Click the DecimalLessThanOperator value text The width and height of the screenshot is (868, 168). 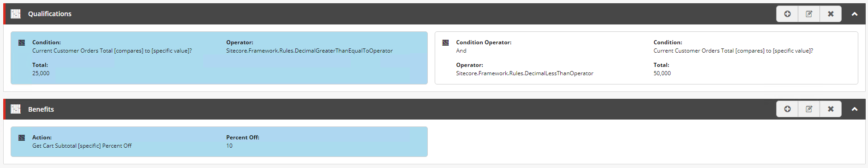[x=525, y=73]
